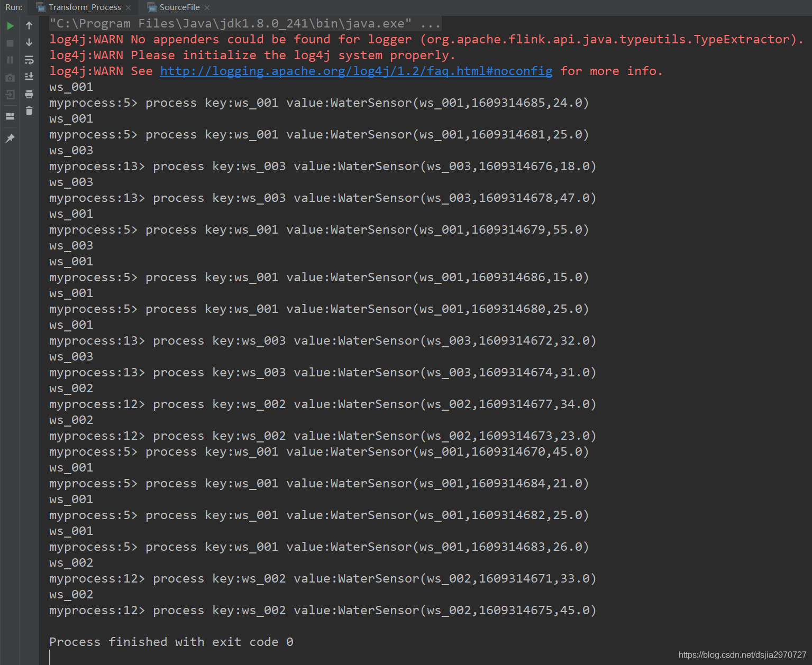Image resolution: width=812 pixels, height=665 pixels.
Task: Click the line with WaterSensor(ws_001,1609314685,24.0)
Action: click(319, 103)
